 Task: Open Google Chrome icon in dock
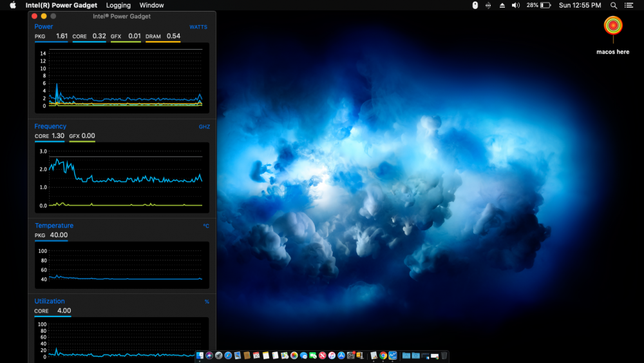[383, 356]
